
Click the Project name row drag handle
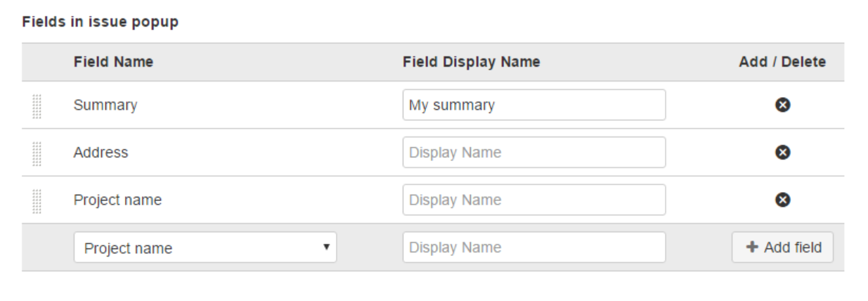click(x=37, y=200)
